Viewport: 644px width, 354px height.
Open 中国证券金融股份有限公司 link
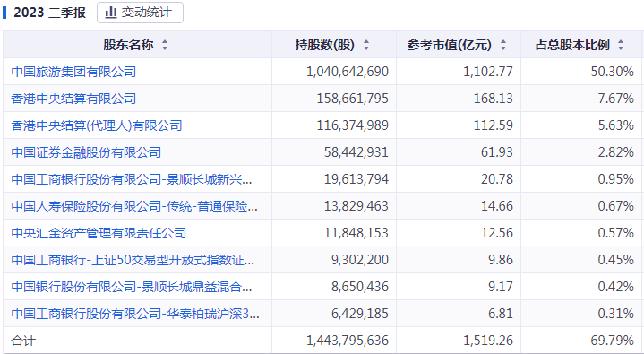tap(86, 152)
